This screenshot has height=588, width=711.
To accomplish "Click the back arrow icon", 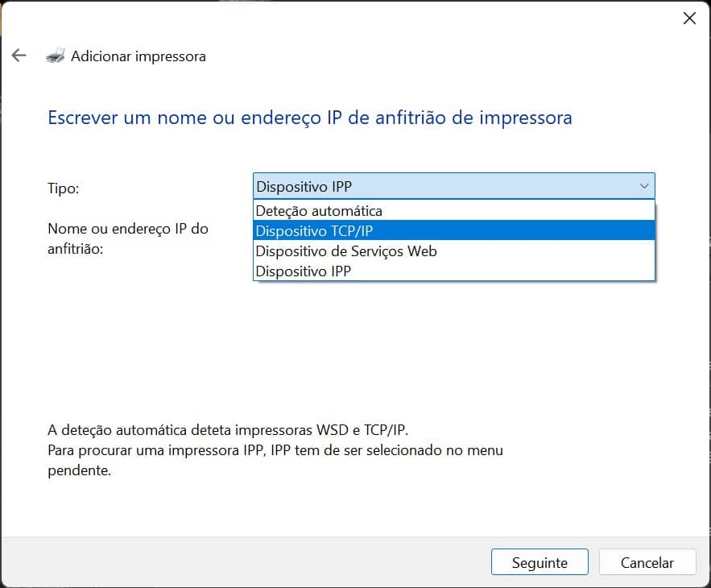I will (19, 56).
